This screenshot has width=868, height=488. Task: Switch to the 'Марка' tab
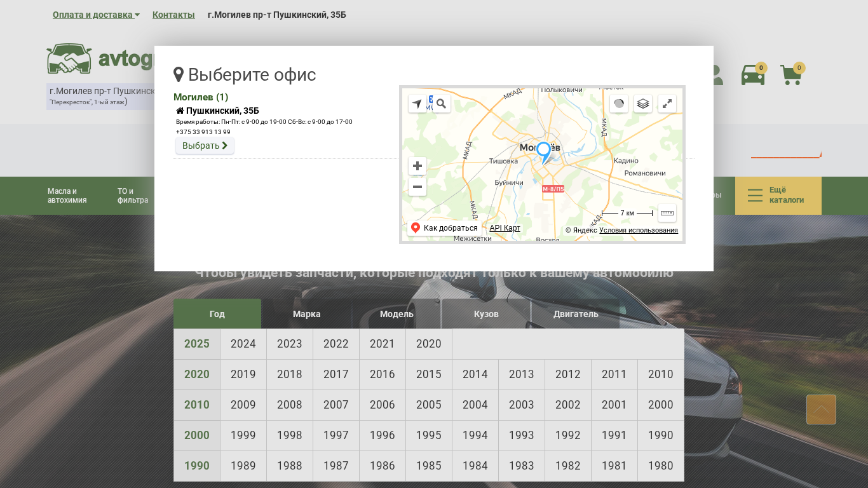(x=306, y=314)
